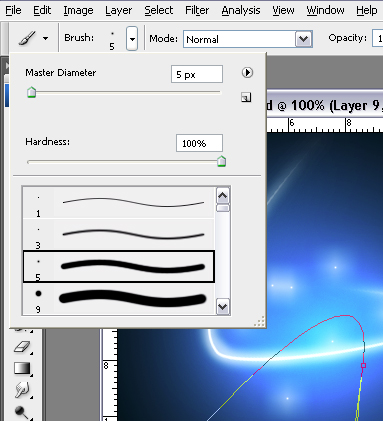Click the Brush tool preset icon
Viewport: 383px width, 421px height.
pos(27,38)
